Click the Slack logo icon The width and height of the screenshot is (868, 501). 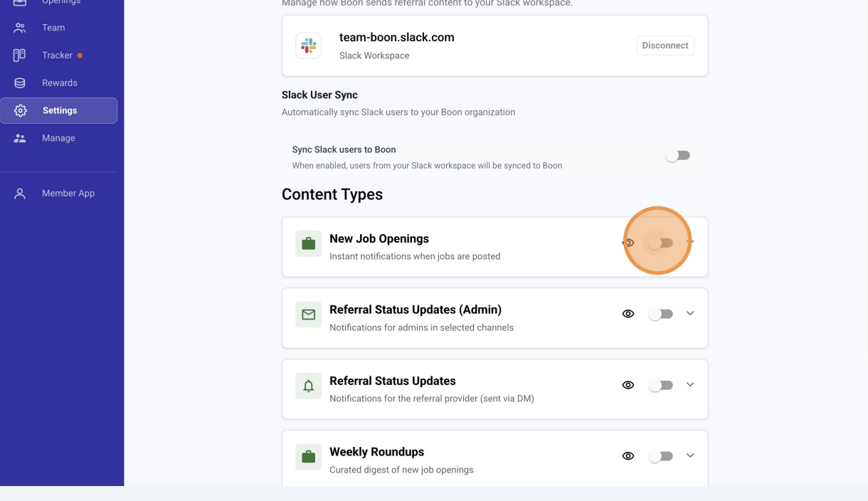[x=309, y=46]
